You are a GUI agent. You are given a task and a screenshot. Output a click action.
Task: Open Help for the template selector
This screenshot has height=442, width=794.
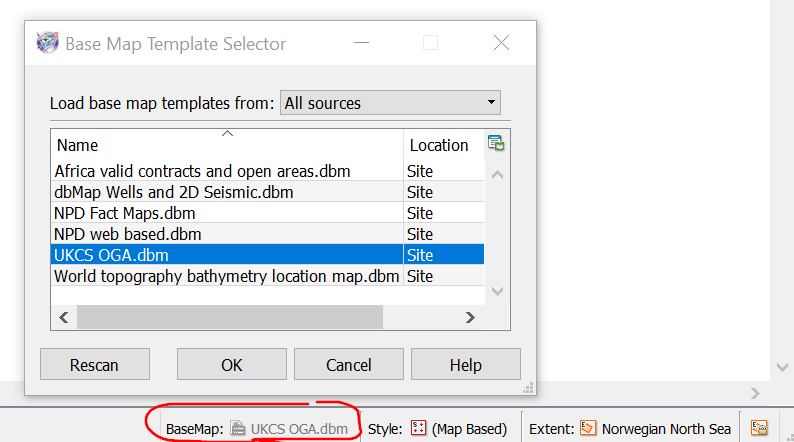point(465,364)
